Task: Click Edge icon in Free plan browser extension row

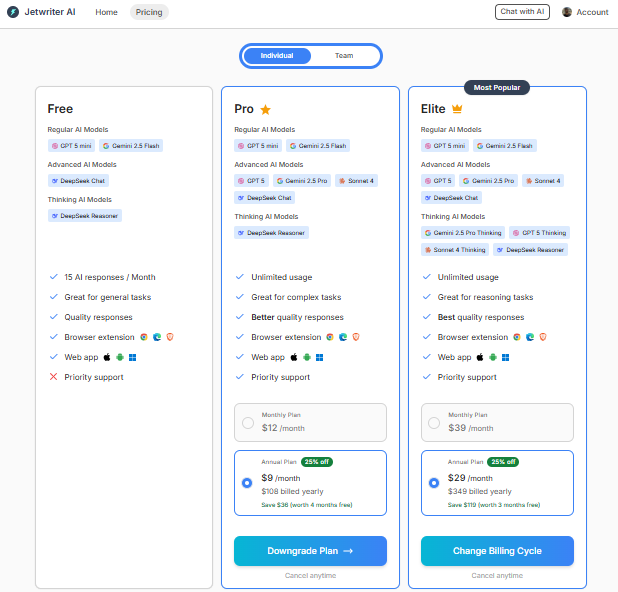Action: coord(157,337)
